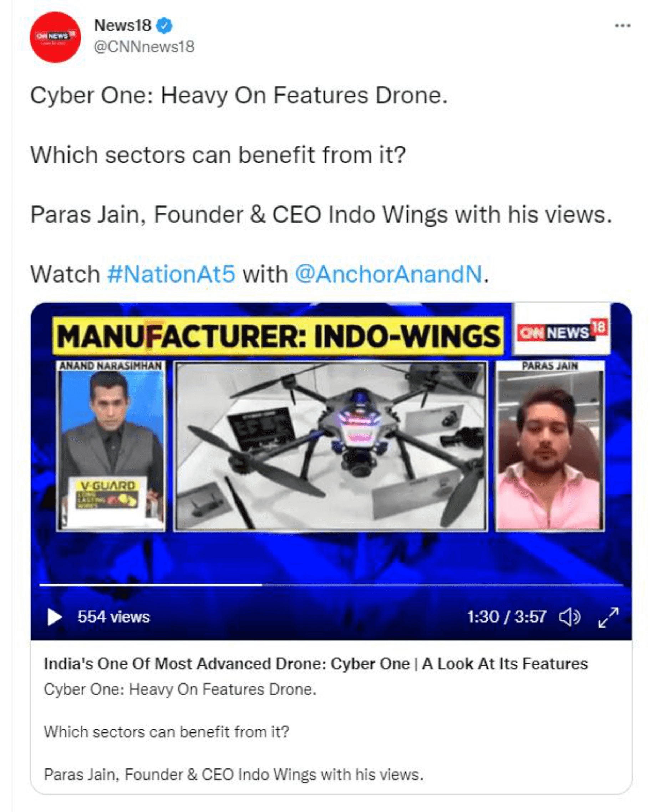Click the News18 red profile avatar
This screenshot has height=812, width=650.
55,37
